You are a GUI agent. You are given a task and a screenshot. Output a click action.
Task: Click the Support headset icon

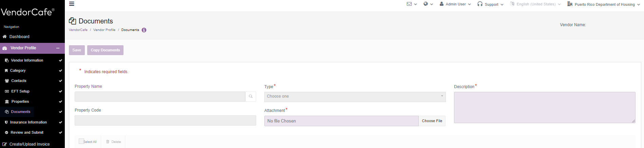[480, 4]
